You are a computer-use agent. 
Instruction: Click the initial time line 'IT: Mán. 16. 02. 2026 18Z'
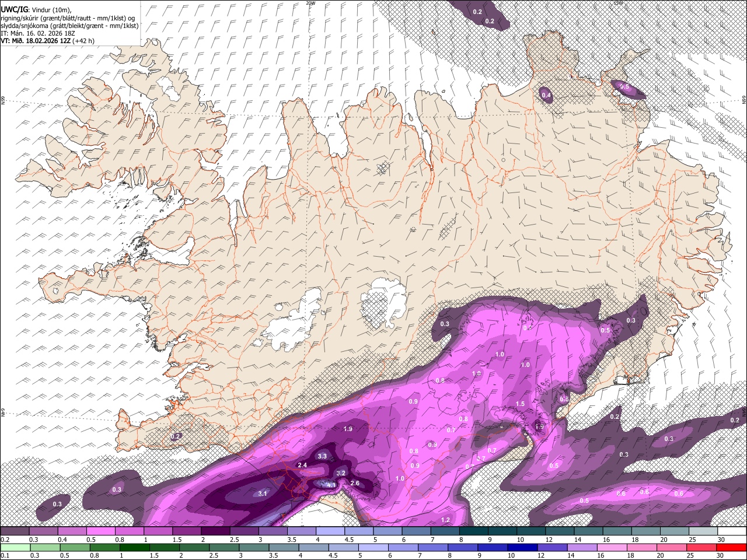37,33
